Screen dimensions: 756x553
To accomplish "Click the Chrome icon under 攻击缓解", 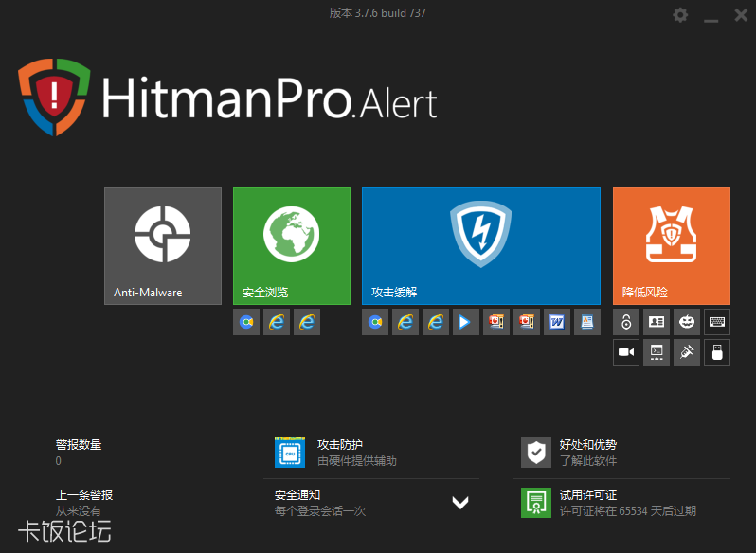I will (x=375, y=322).
